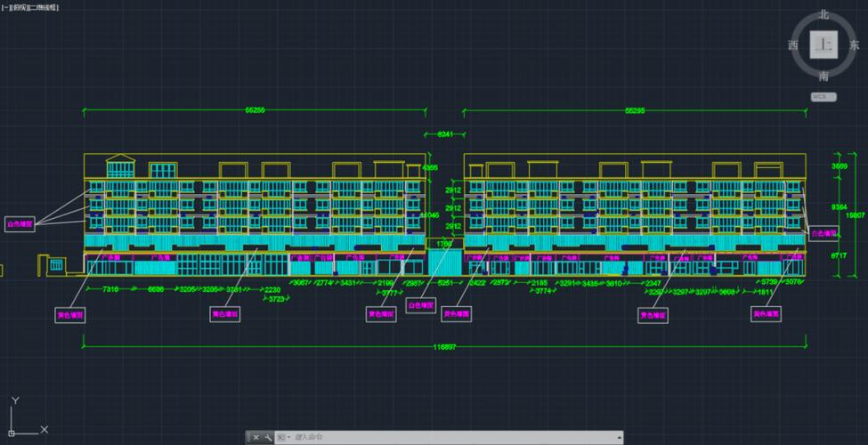Click the south (南) label on ViewCube compass
Image resolution: width=868 pixels, height=445 pixels.
click(824, 76)
